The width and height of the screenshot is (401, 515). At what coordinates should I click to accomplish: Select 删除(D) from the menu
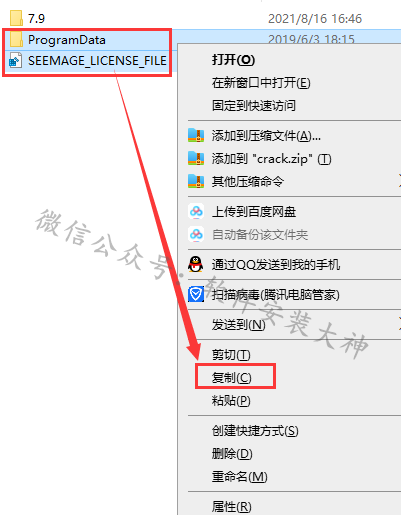point(232,454)
